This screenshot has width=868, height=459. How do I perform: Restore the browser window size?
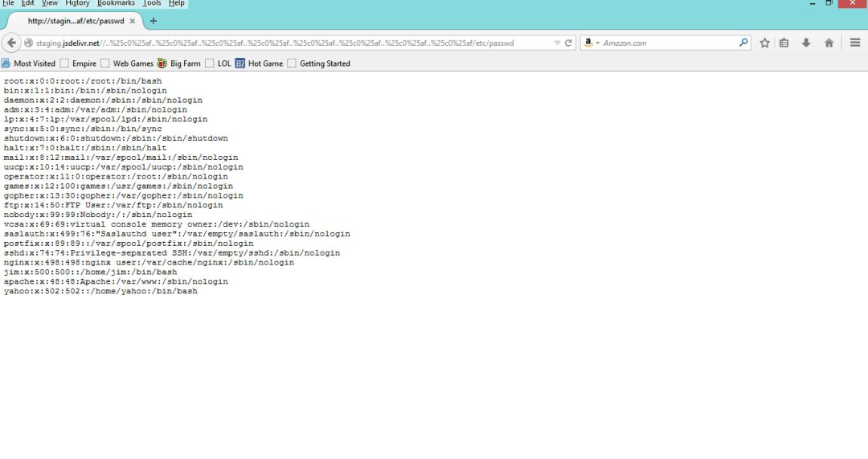[x=829, y=2]
